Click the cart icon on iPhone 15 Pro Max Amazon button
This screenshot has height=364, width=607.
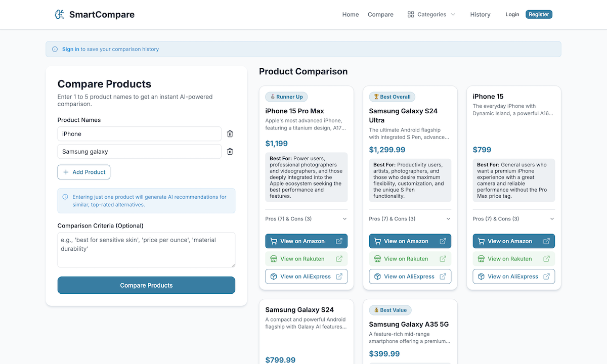(273, 241)
